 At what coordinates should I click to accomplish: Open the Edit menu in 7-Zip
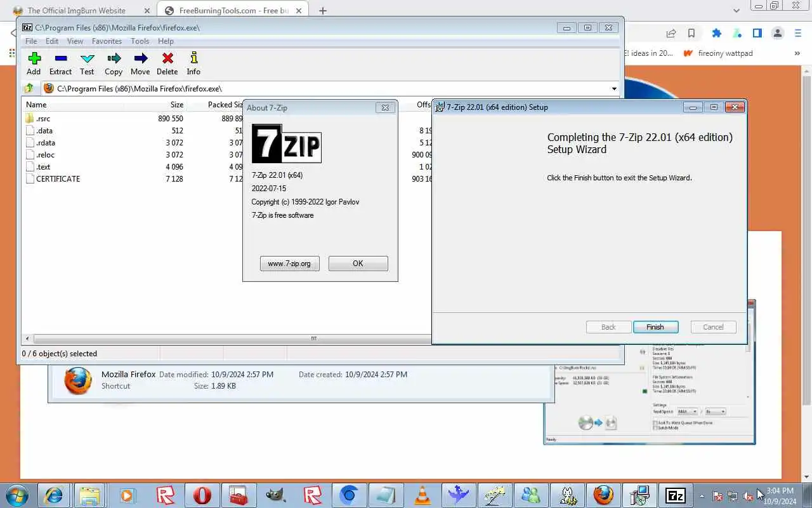pos(52,41)
